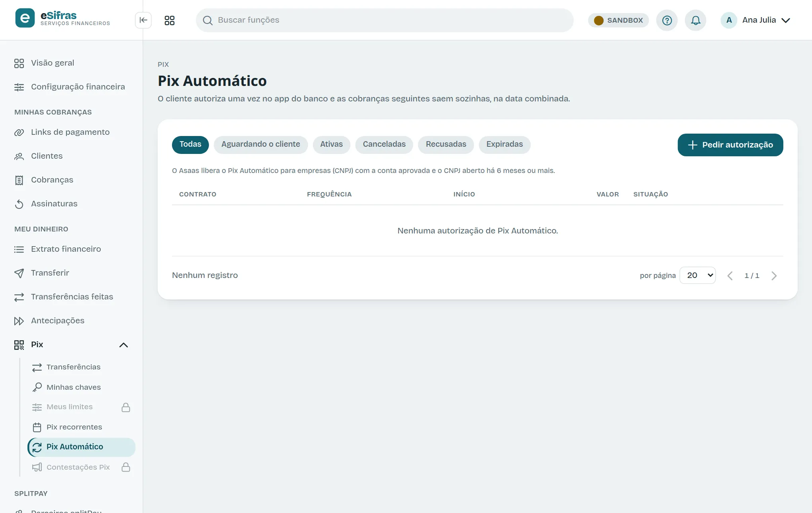Go to the next page arrow
812x513 pixels.
pos(774,276)
